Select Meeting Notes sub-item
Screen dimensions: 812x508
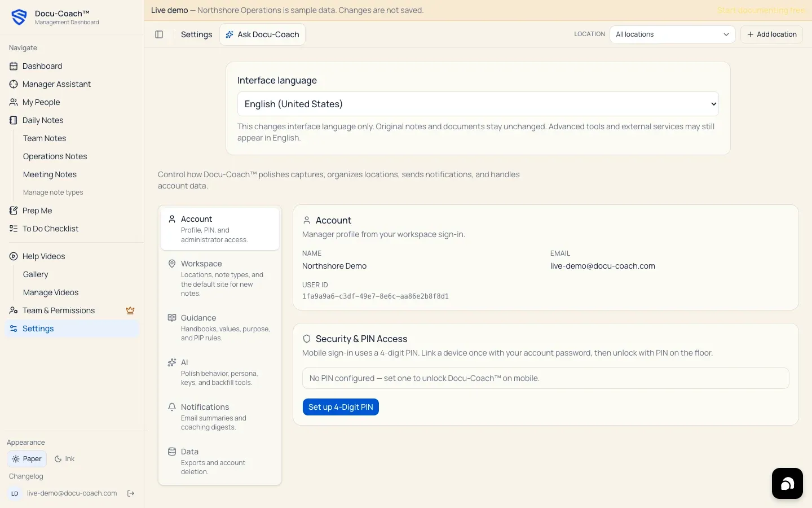click(x=50, y=174)
